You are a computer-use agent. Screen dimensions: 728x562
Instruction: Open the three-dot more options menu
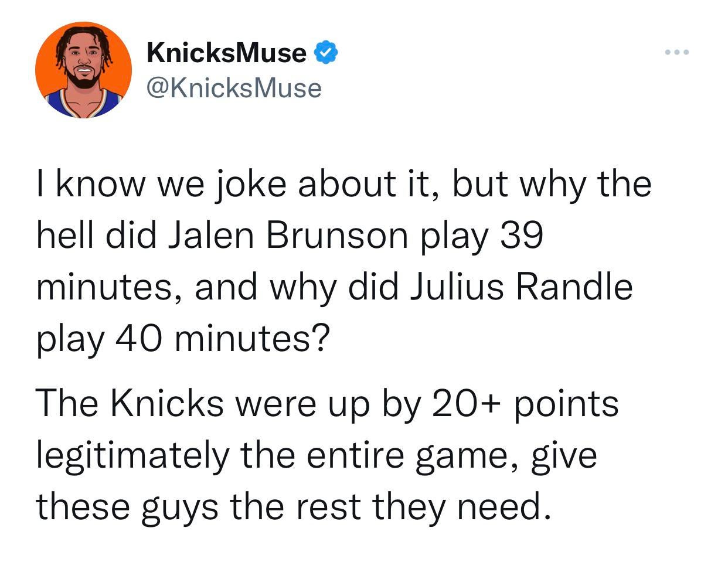pos(677,53)
